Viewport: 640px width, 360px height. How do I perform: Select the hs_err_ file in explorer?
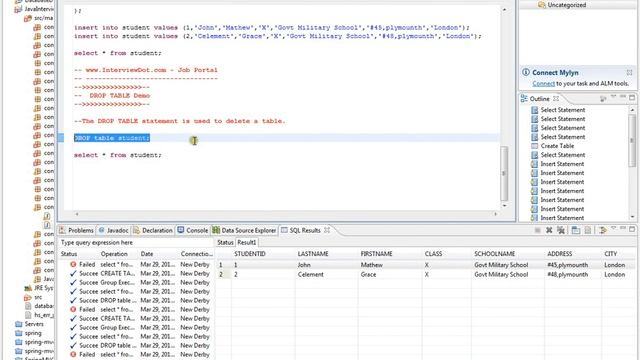pyautogui.click(x=39, y=315)
